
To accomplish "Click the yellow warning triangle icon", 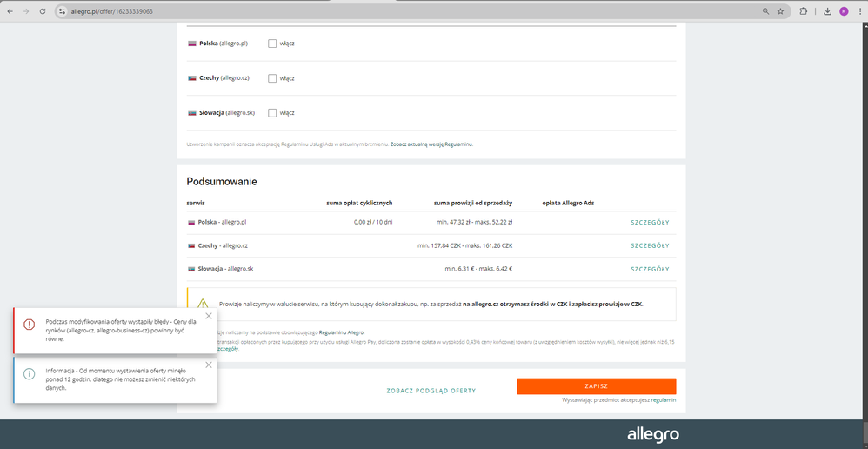I will [x=204, y=304].
